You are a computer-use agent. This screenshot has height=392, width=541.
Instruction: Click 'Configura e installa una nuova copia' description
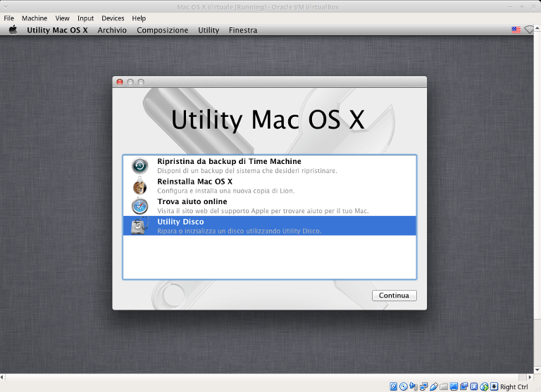pyautogui.click(x=226, y=191)
